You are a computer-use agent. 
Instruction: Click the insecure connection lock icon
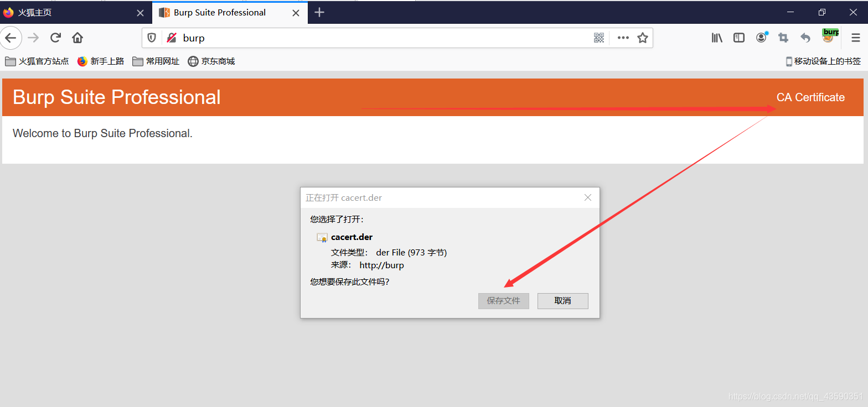tap(172, 38)
